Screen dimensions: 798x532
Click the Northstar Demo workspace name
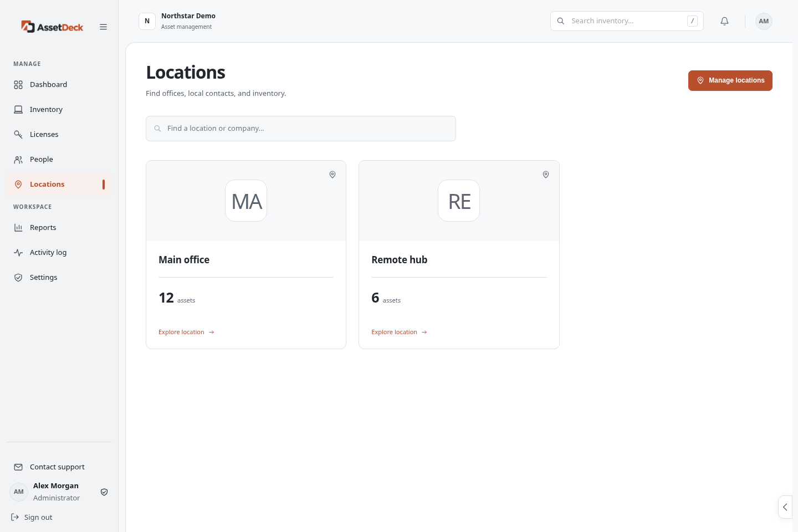coord(188,16)
